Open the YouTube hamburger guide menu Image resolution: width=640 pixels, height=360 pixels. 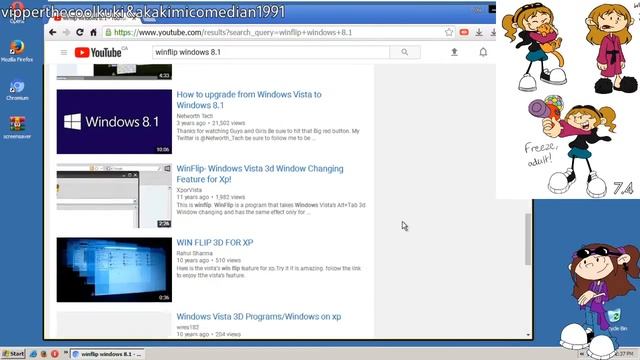[64, 52]
